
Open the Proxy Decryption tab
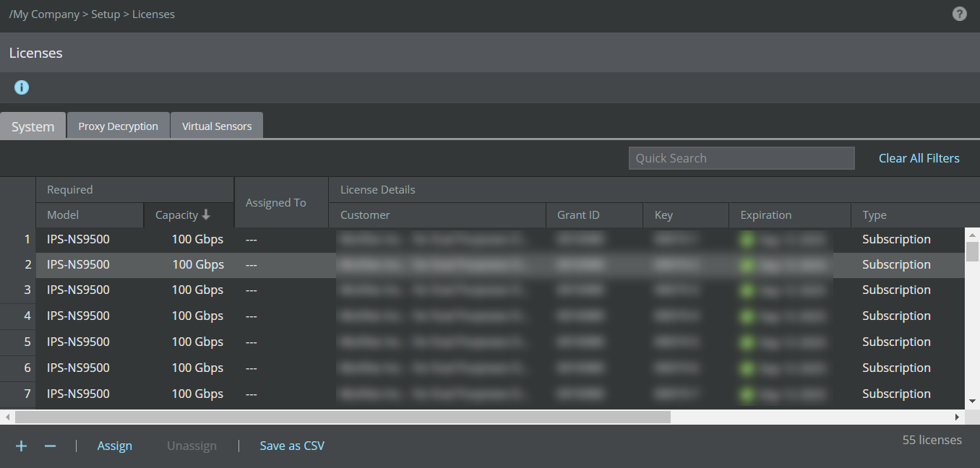click(x=119, y=126)
